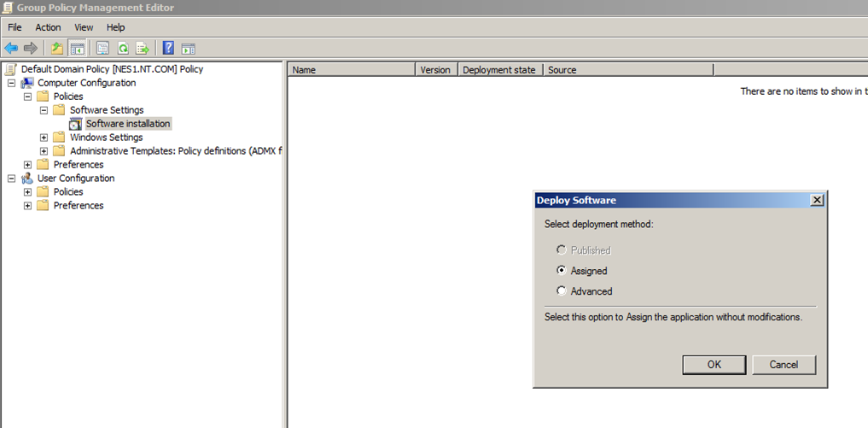Sort by the Name column header
Viewport: 868px width, 428px height.
(x=352, y=70)
